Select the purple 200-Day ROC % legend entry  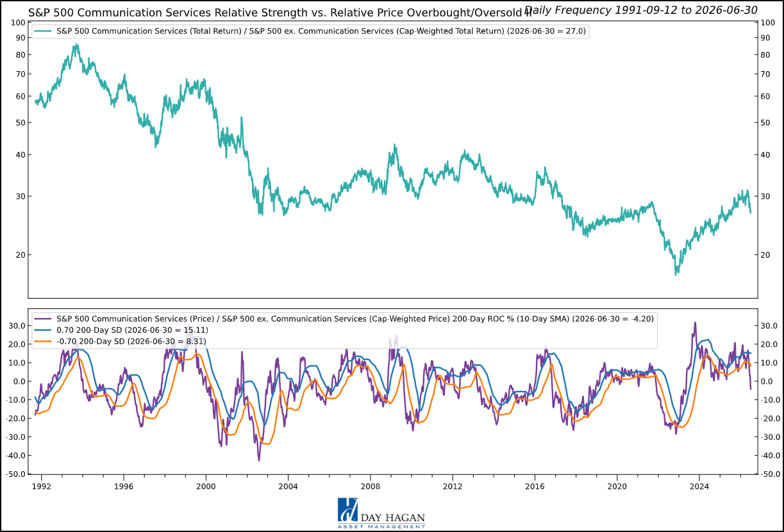point(344,318)
